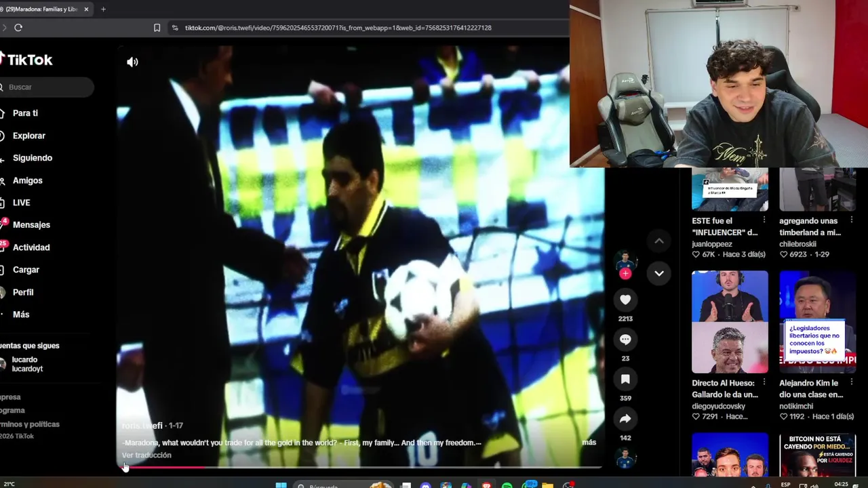
Task: Seek on the video progress bar
Action: pyautogui.click(x=359, y=467)
